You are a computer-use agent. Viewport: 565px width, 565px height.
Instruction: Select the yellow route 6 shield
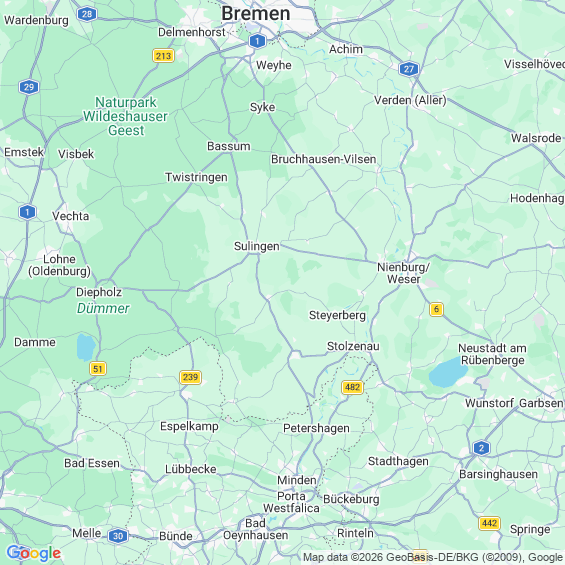(436, 309)
